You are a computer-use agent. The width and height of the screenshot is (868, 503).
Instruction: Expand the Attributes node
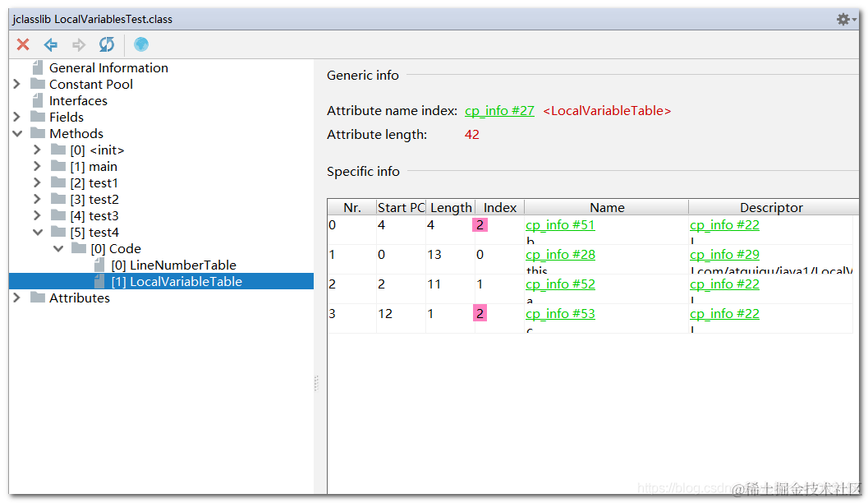coord(16,298)
